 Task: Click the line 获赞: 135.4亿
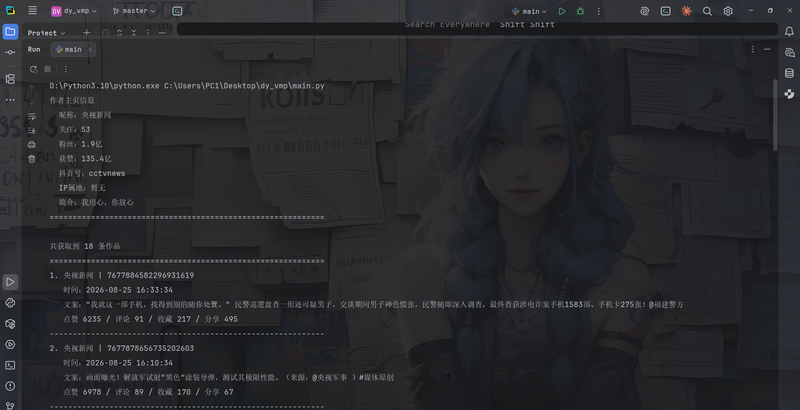(85, 159)
